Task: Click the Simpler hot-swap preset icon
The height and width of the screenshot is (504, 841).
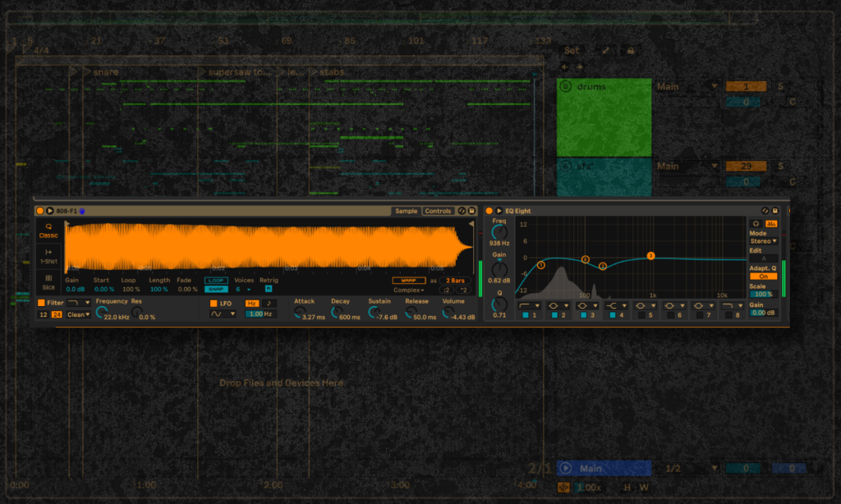Action: tap(462, 211)
